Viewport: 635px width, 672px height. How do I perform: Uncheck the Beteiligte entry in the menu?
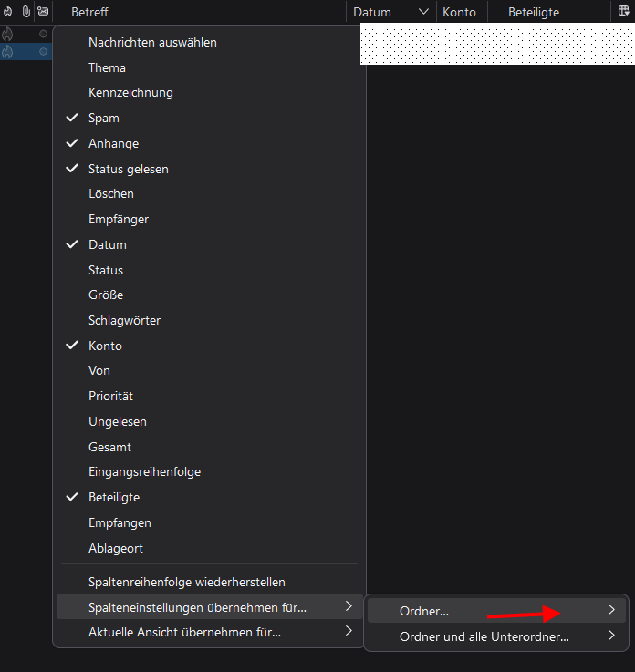[209, 497]
